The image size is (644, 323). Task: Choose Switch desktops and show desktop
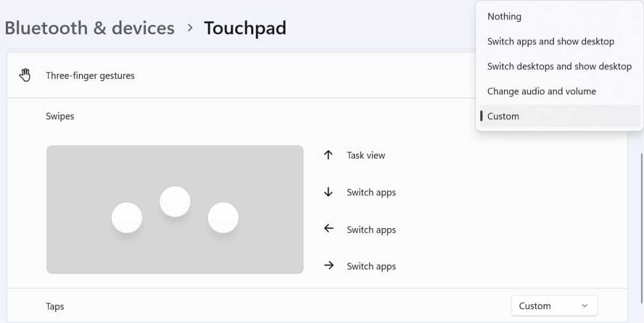coord(559,67)
